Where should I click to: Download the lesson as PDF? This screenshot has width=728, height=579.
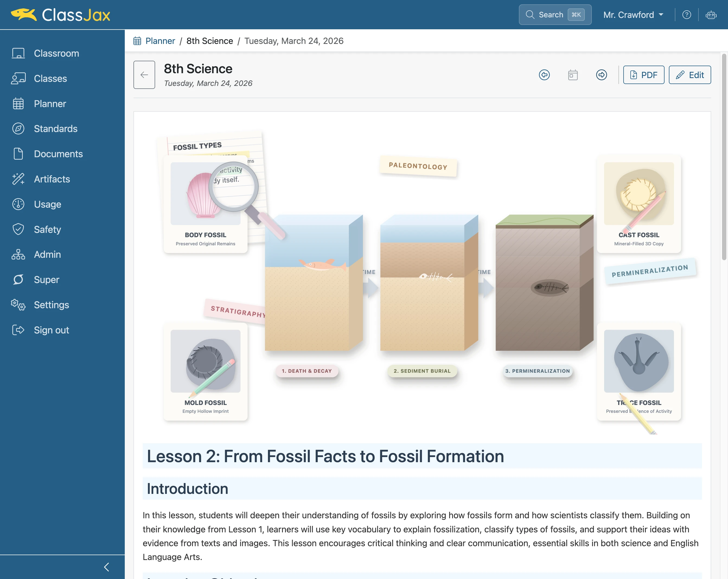pos(644,75)
